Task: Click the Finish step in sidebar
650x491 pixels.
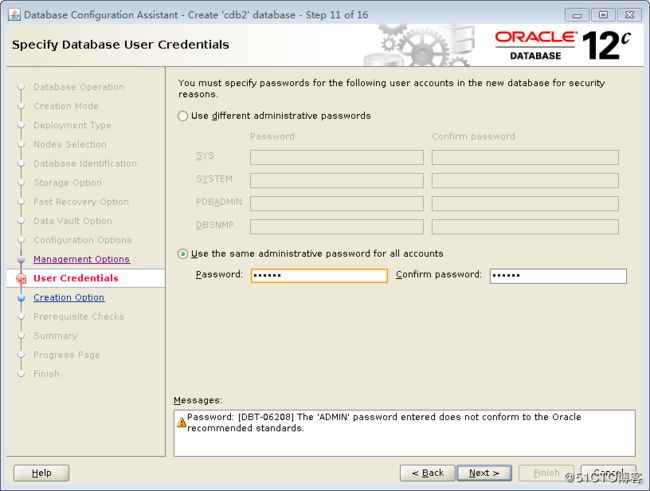Action: tap(46, 374)
